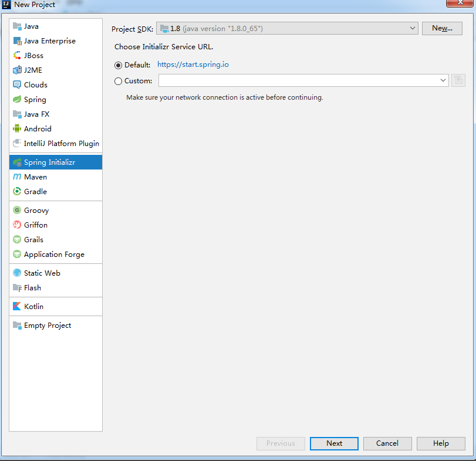The height and width of the screenshot is (461, 476).
Task: Select the Android entry label
Action: coord(38,128)
